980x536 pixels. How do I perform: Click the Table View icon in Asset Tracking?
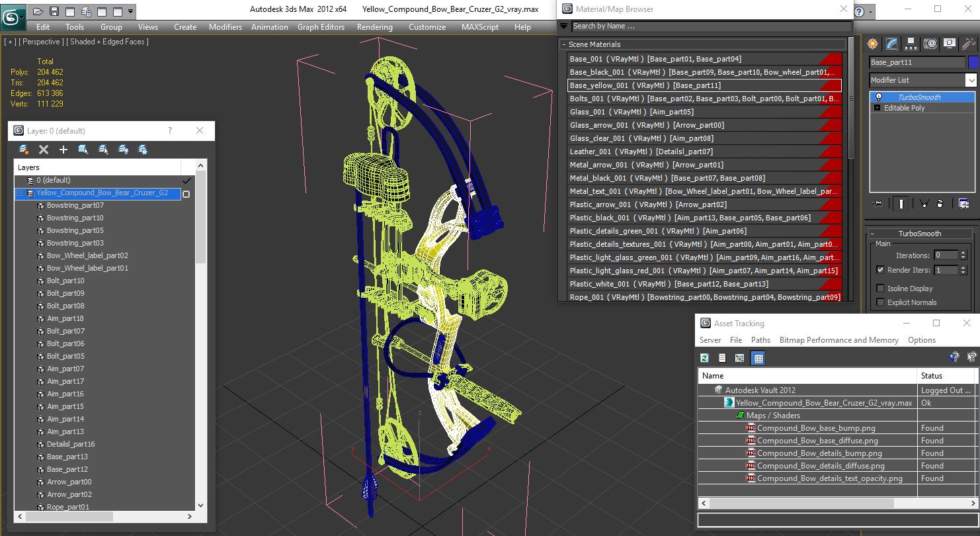(758, 358)
